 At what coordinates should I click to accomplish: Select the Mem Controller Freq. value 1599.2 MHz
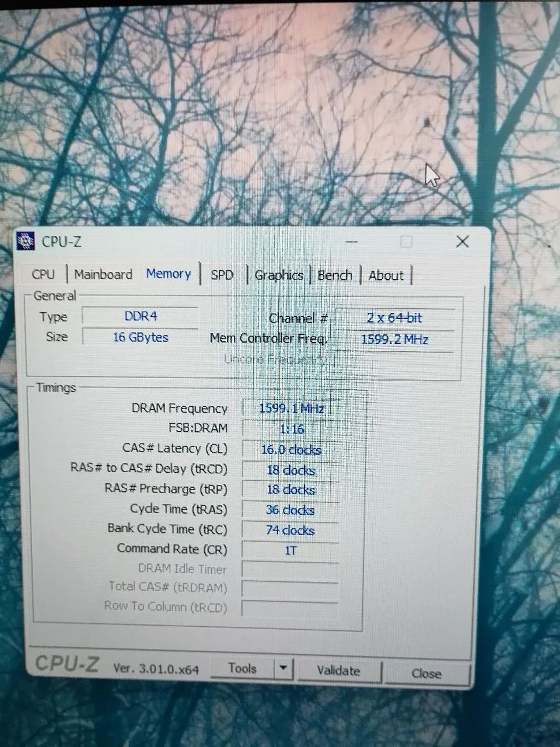click(394, 340)
